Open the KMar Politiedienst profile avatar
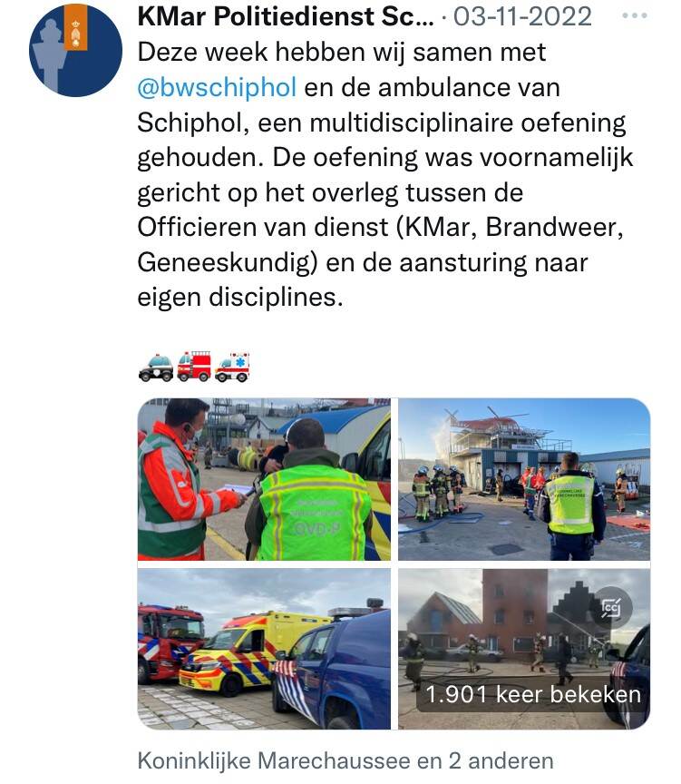 (x=75, y=50)
